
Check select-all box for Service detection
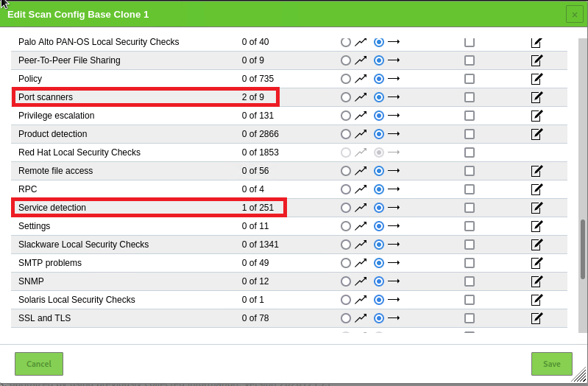(470, 208)
